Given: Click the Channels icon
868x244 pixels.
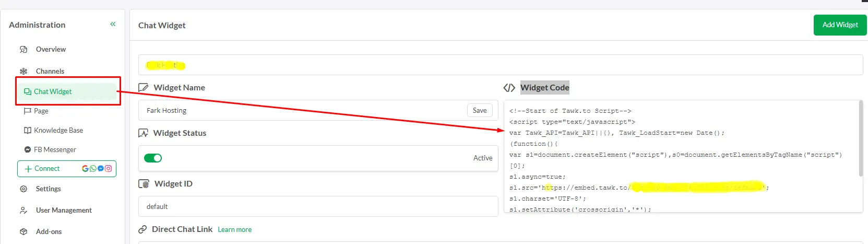Looking at the screenshot, I should (x=23, y=71).
